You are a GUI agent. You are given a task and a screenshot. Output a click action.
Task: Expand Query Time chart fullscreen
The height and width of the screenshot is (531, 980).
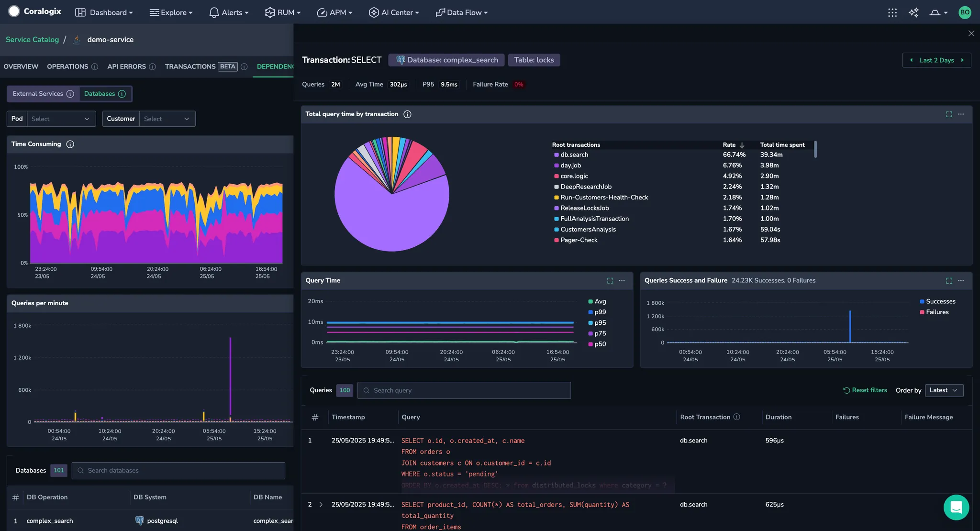point(610,281)
